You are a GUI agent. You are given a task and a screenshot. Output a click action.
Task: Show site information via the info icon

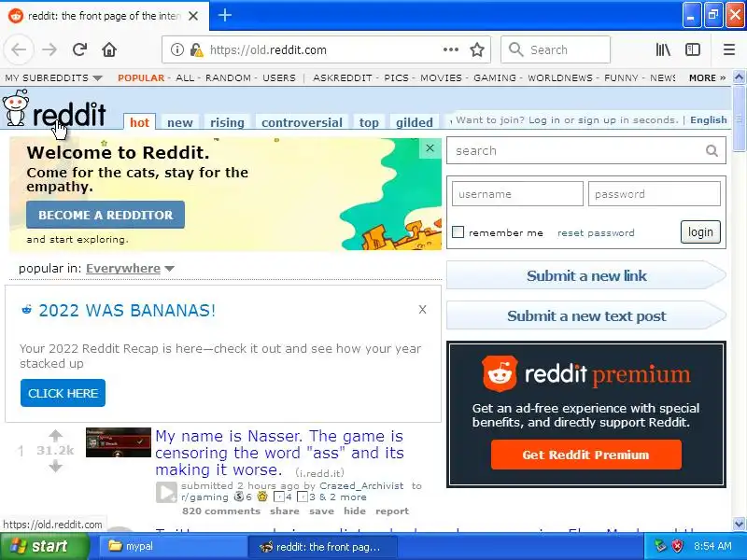tap(176, 49)
